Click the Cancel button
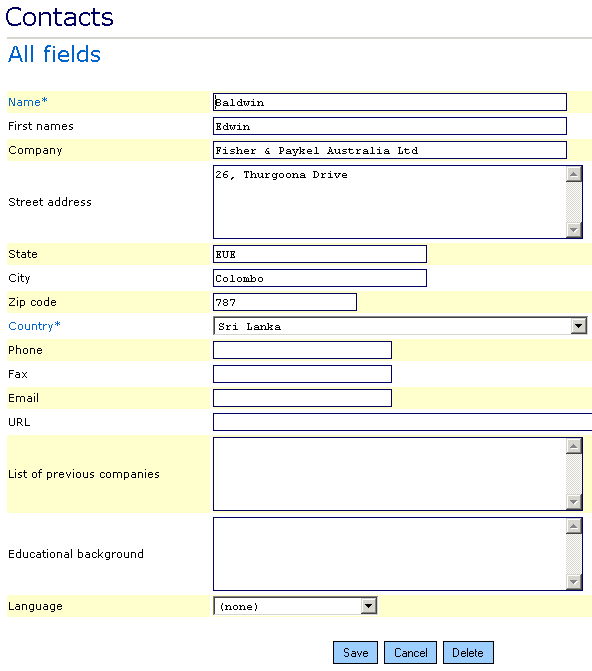Image resolution: width=592 pixels, height=671 pixels. point(410,652)
